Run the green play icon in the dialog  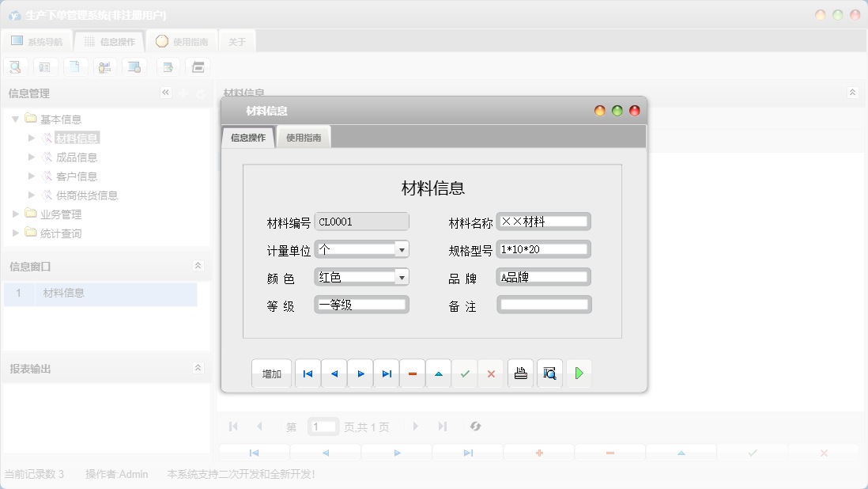(579, 373)
